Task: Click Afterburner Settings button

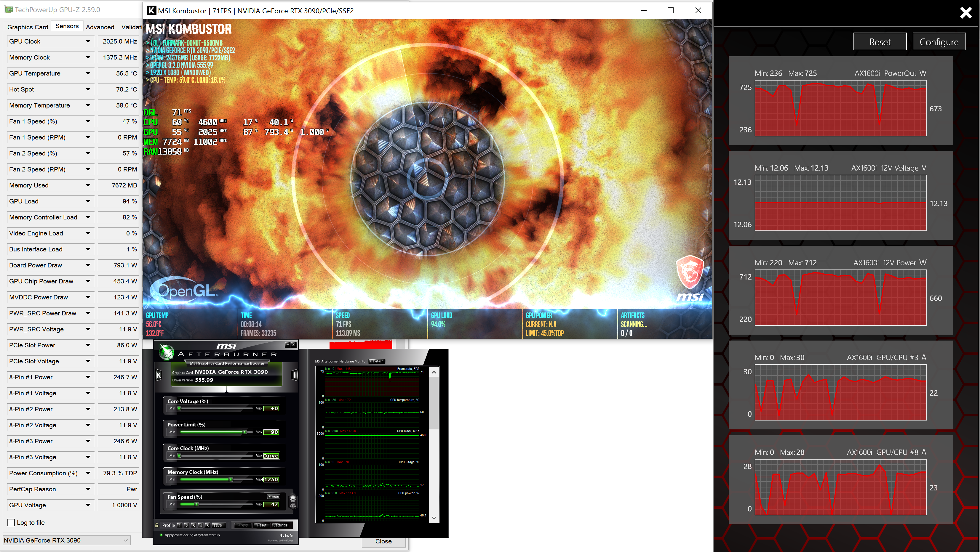Action: point(280,525)
